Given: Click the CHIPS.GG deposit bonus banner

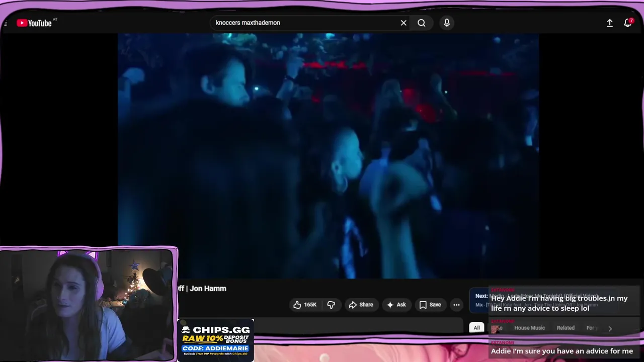Looking at the screenshot, I should click(x=216, y=340).
